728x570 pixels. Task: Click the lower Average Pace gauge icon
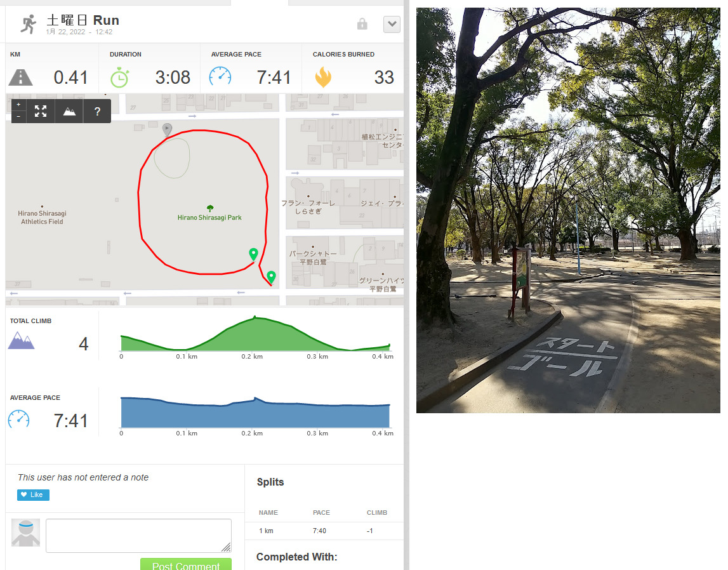point(18,419)
